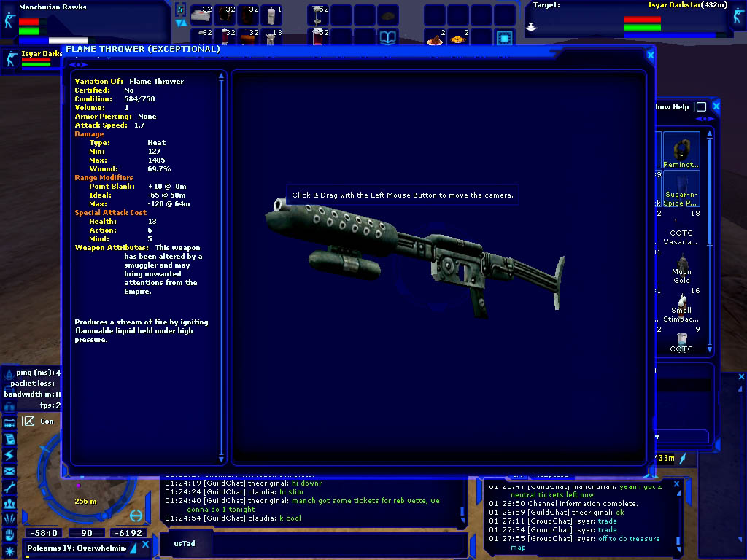Click the target's stance icon at top right
Viewport: 747px width, 560px height.
click(x=738, y=16)
